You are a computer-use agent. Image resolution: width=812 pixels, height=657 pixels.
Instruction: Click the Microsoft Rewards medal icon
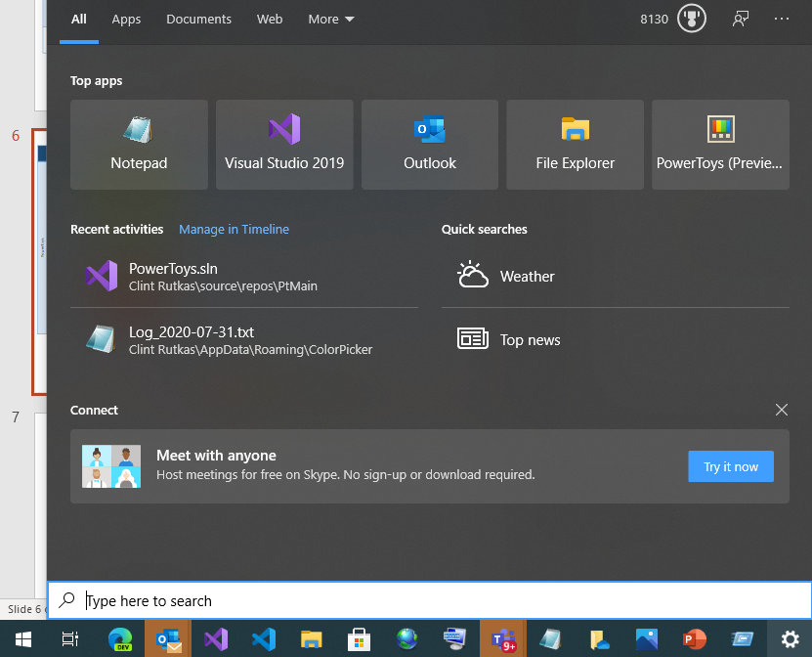(691, 18)
